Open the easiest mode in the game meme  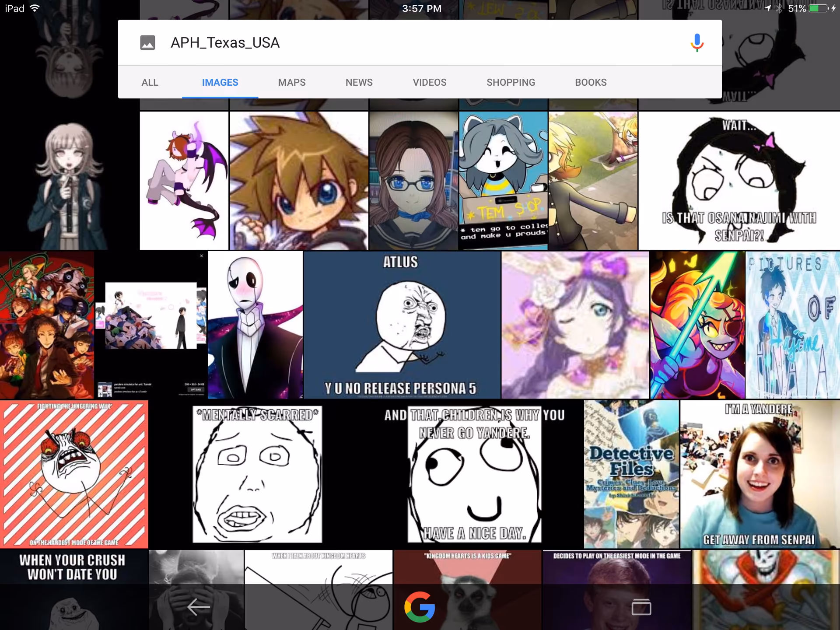617,590
